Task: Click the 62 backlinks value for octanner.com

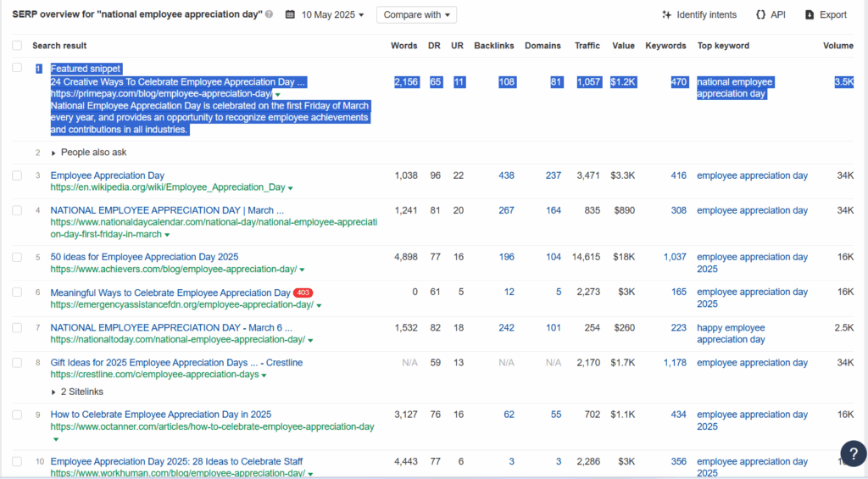Action: (509, 415)
